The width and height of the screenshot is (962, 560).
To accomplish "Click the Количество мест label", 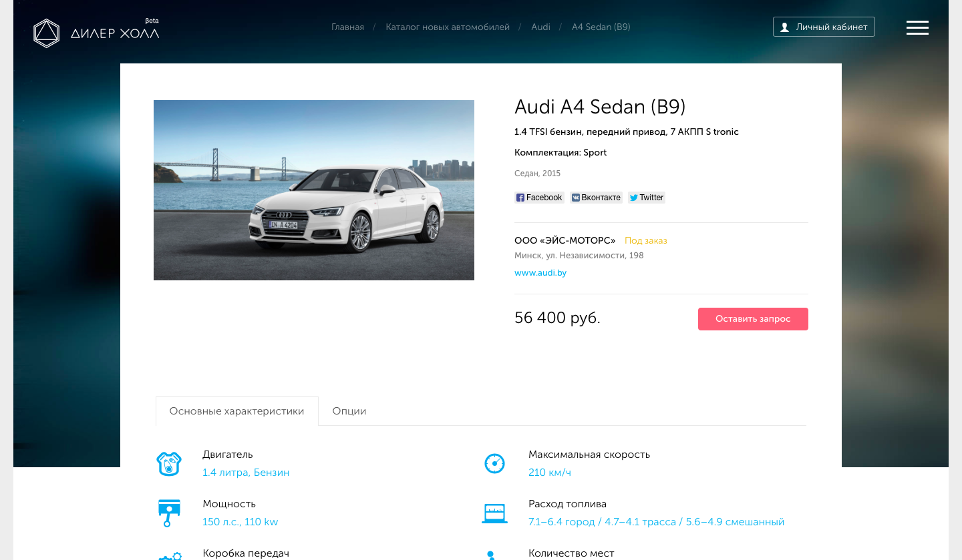I will pyautogui.click(x=571, y=553).
